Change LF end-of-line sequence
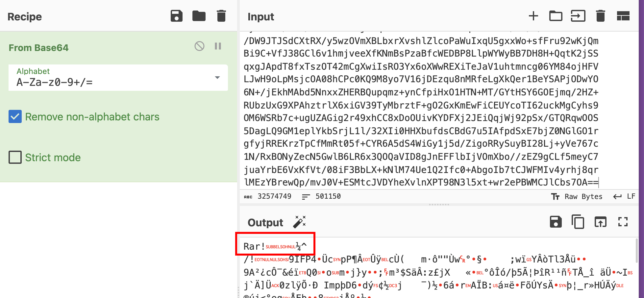Screen dimensions: 644x298 [624, 196]
